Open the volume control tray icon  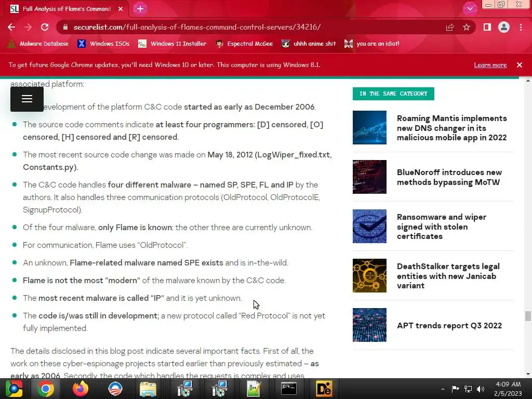click(x=481, y=389)
